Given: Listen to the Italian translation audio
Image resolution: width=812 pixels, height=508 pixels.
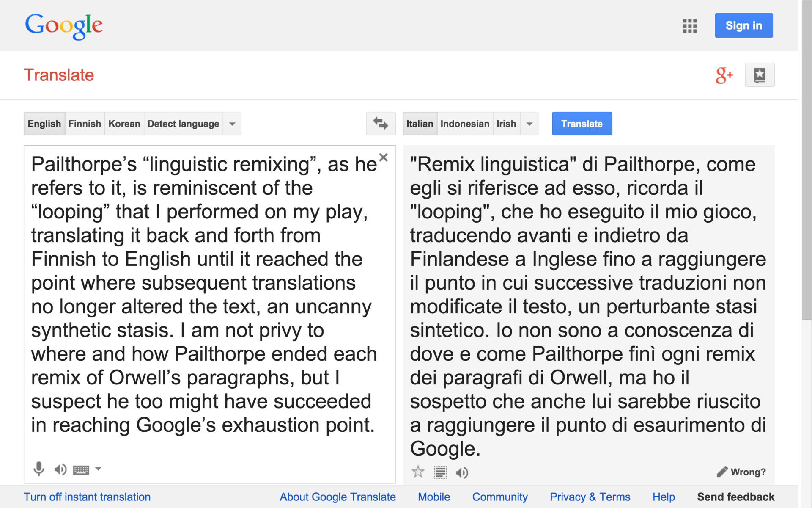Looking at the screenshot, I should (x=462, y=472).
